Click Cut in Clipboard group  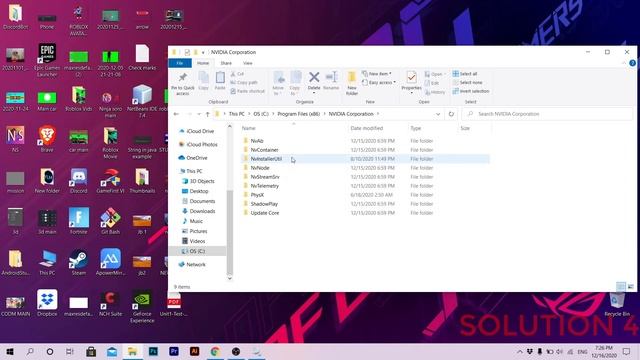[237, 74]
